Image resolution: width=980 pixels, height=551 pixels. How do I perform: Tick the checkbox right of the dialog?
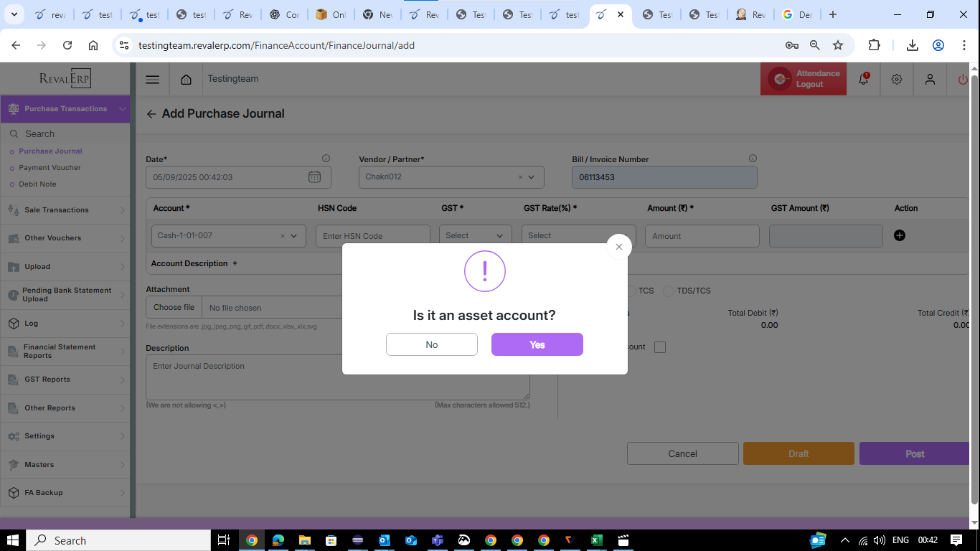click(660, 347)
